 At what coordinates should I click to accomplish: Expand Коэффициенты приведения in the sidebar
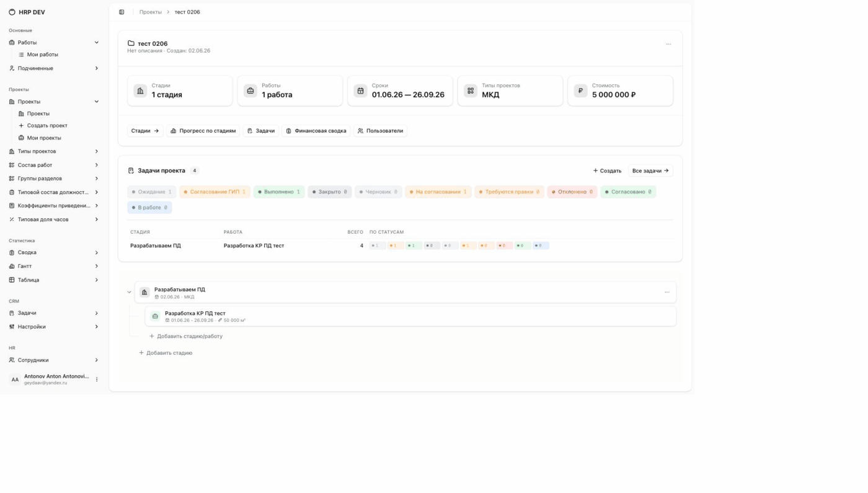click(97, 206)
